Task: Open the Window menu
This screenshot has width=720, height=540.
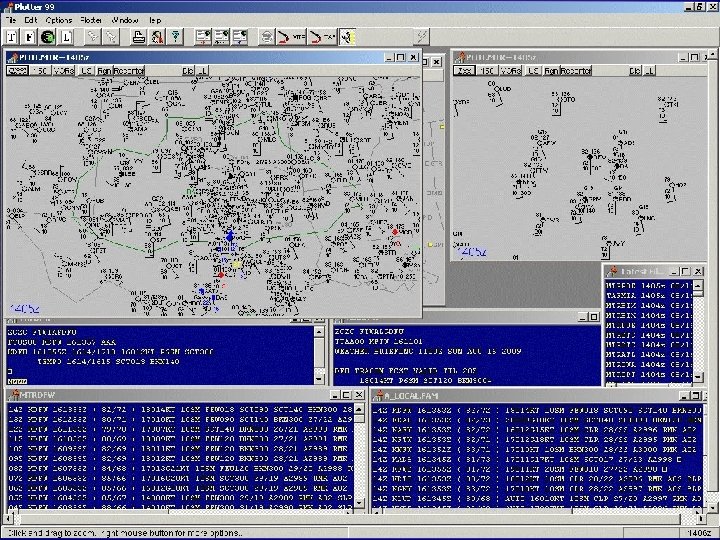Action: [125, 20]
